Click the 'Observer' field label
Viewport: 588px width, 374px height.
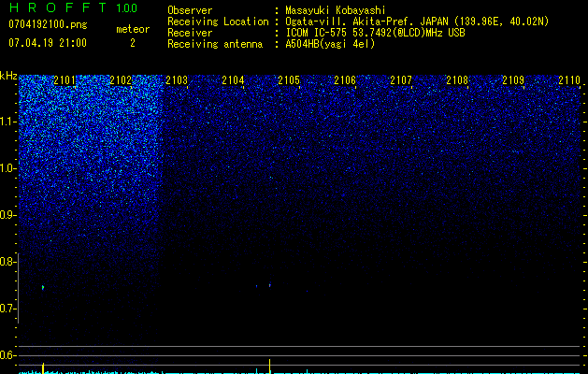(x=190, y=10)
